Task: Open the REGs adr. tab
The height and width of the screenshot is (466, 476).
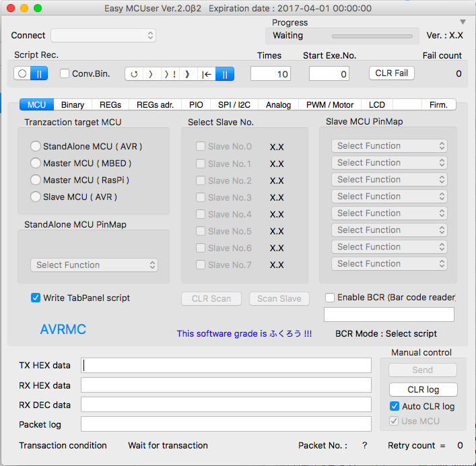Action: coord(155,105)
